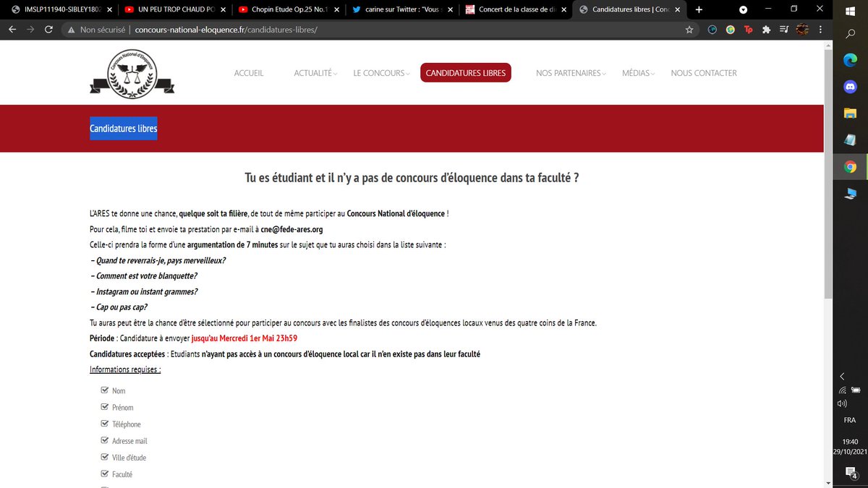
Task: Click the cne@fede-ares.org email address
Action: tap(292, 229)
